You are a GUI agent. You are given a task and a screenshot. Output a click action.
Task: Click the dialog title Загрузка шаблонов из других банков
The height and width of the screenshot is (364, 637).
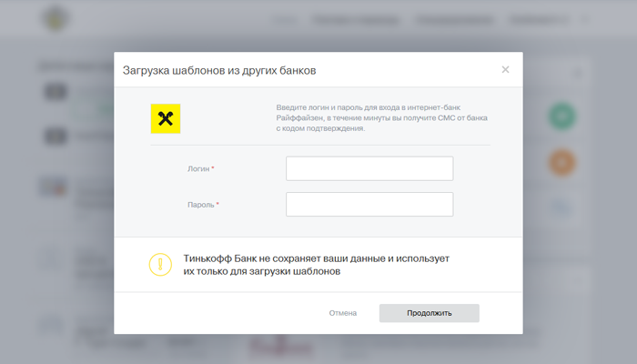click(219, 70)
